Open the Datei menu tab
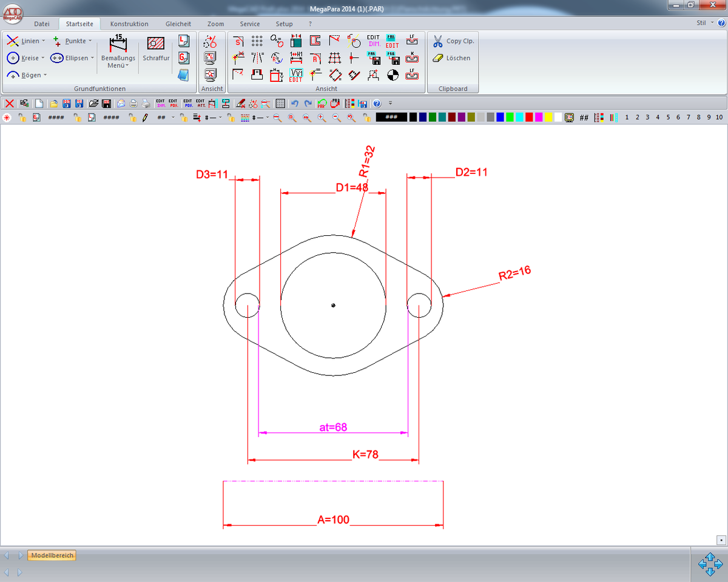This screenshot has height=582, width=728. tap(42, 24)
